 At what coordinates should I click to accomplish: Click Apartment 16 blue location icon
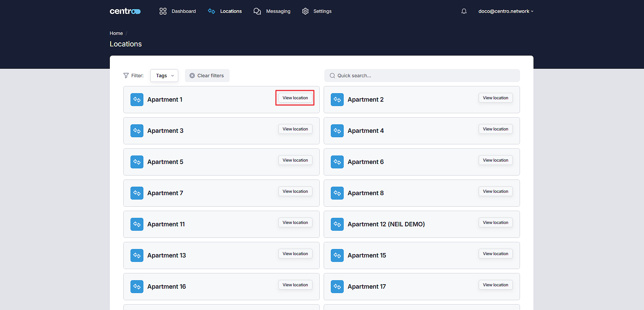137,287
